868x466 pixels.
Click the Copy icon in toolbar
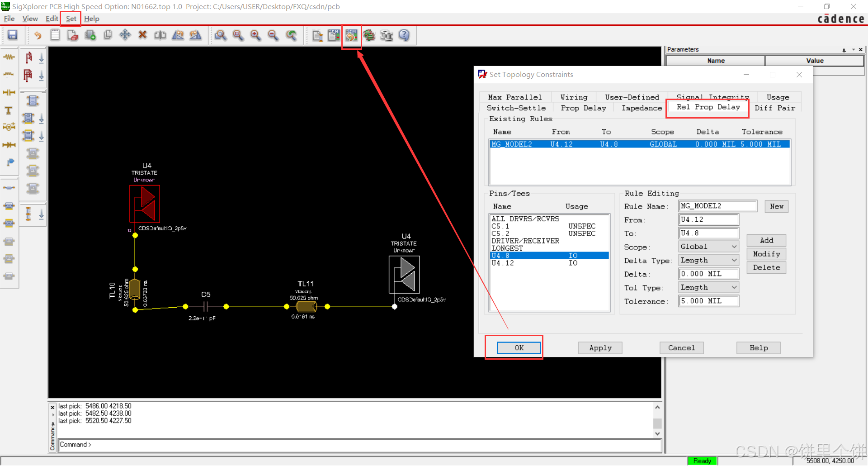pyautogui.click(x=108, y=35)
